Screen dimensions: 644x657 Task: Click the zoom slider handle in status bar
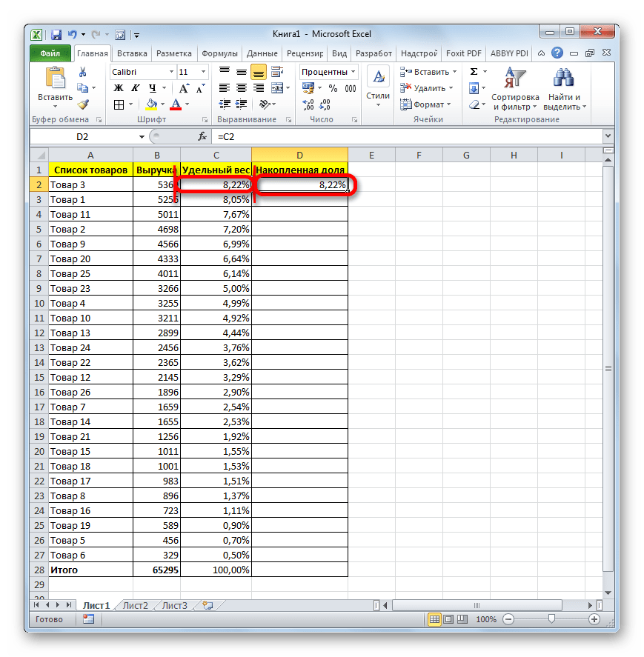[551, 618]
